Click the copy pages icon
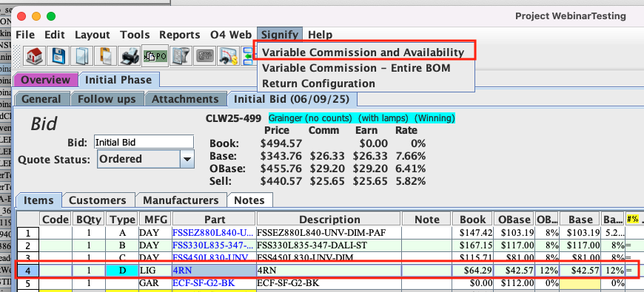Image resolution: width=644 pixels, height=292 pixels. click(81, 55)
